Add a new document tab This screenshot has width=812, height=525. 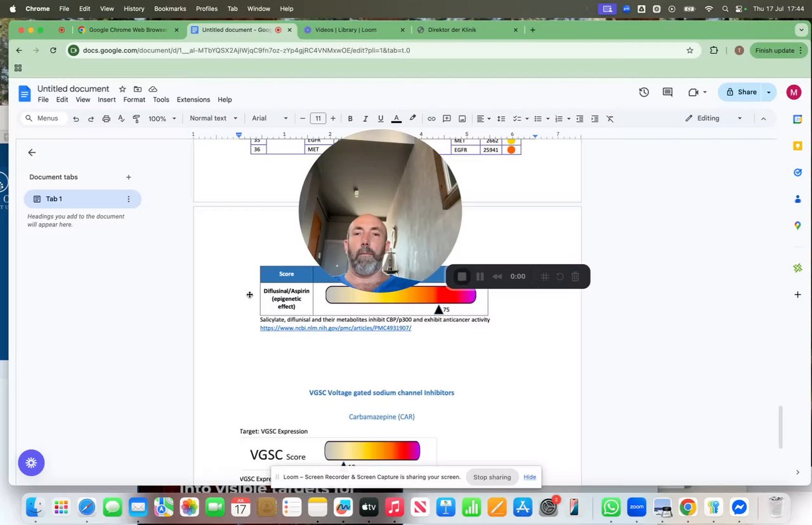pyautogui.click(x=129, y=177)
